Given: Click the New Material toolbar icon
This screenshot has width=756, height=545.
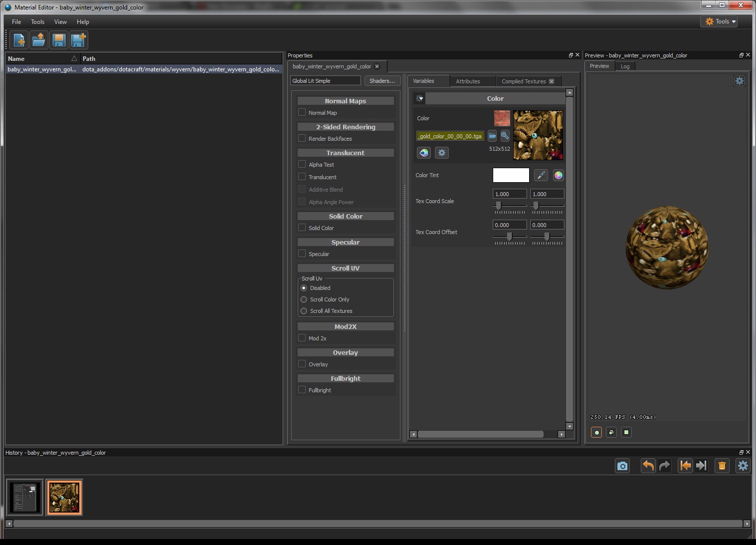Looking at the screenshot, I should click(19, 40).
